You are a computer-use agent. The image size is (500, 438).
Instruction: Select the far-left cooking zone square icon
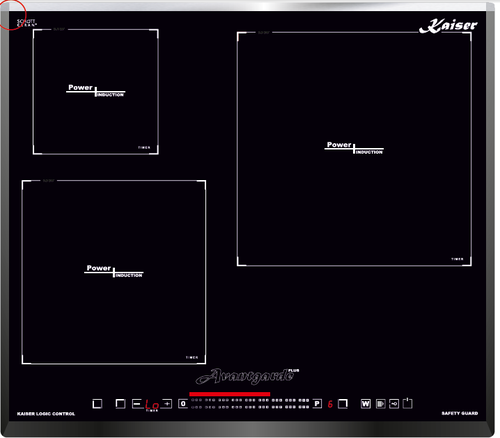(97, 404)
